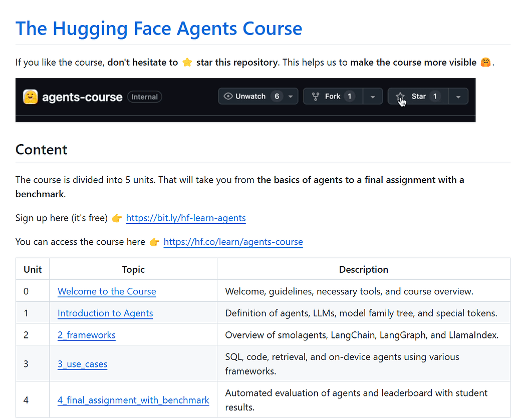
Task: Open Introduction to Agents link
Action: 105,313
